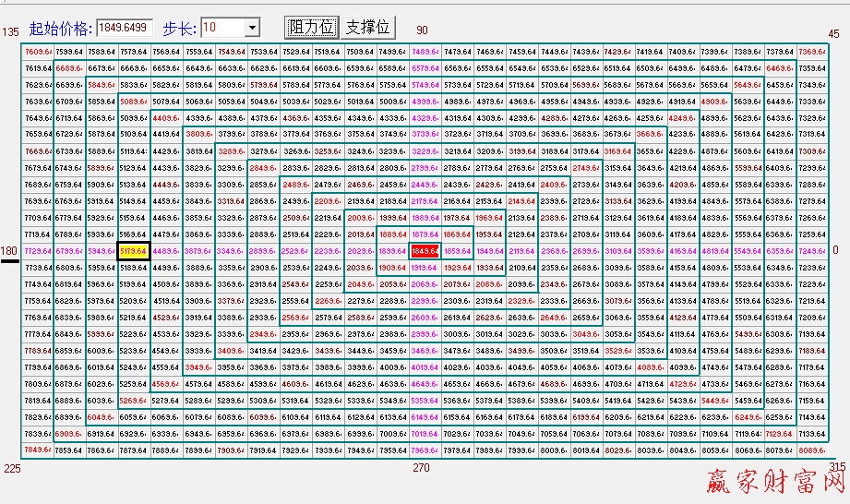Click cell 1879.64 above the center
Screen dimensions: 850x504
click(x=425, y=234)
